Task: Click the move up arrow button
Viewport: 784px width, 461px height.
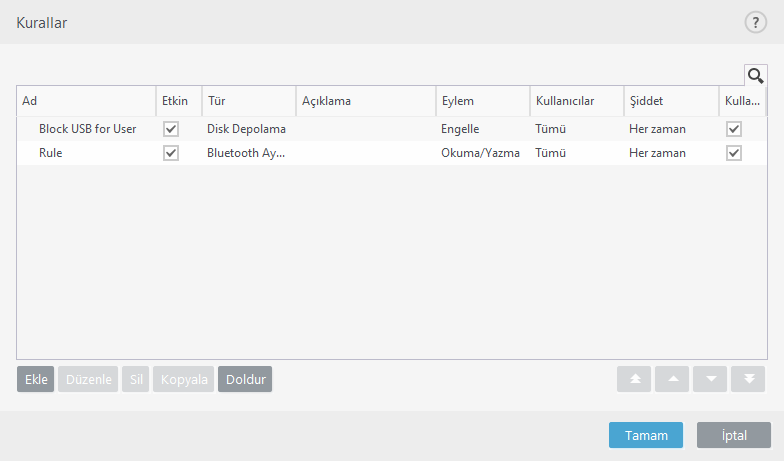Action: [x=672, y=379]
